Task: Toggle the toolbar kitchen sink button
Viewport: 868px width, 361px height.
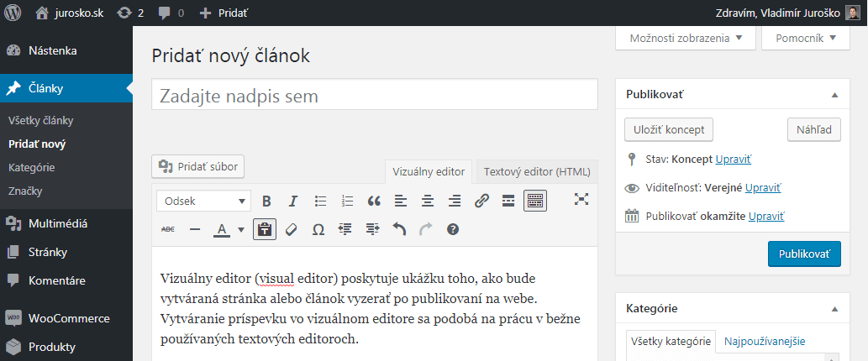Action: click(x=535, y=201)
